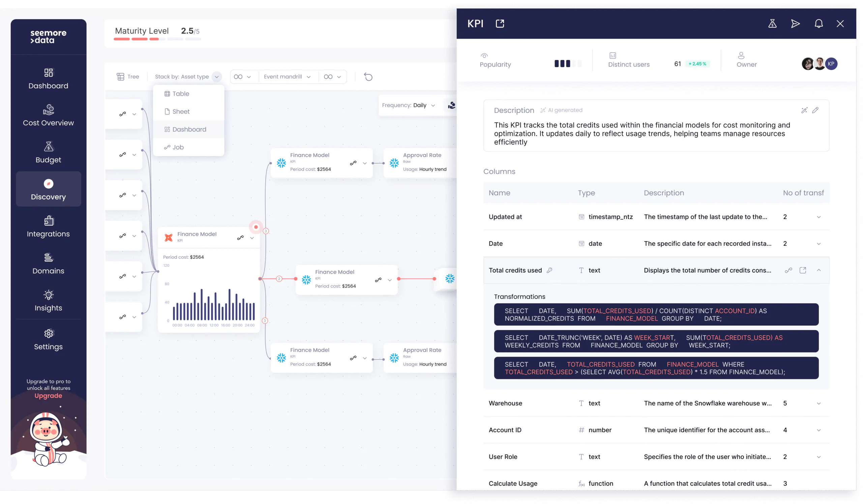Click the reset/undo arrow in toolbar
The width and height of the screenshot is (863, 504).
pos(368,77)
